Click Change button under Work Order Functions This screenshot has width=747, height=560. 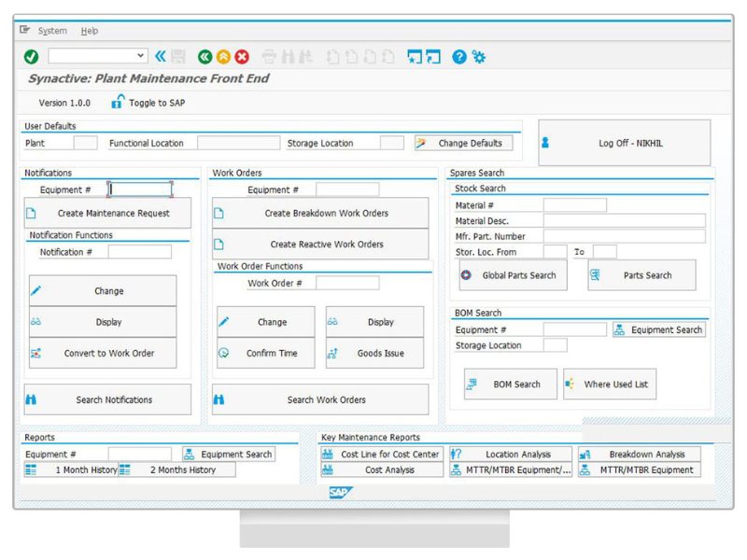266,322
